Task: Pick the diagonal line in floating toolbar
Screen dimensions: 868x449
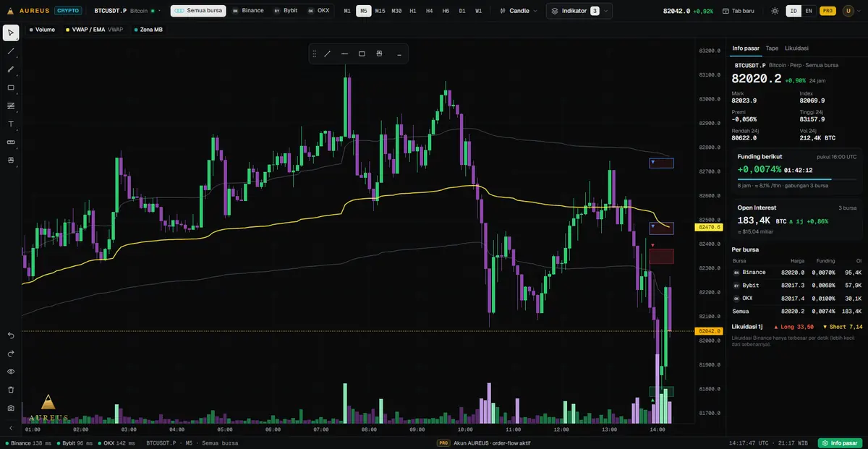Action: (x=327, y=54)
